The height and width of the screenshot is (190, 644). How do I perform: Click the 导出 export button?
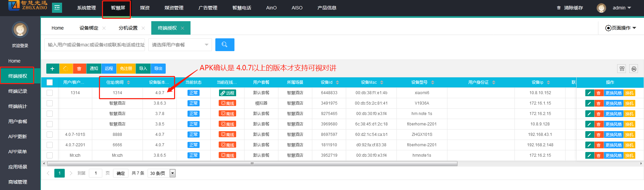pyautogui.click(x=158, y=69)
